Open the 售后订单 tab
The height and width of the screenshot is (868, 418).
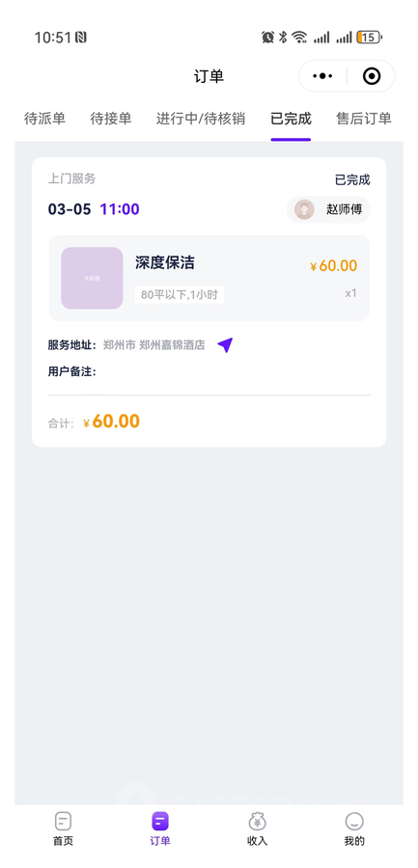click(364, 119)
